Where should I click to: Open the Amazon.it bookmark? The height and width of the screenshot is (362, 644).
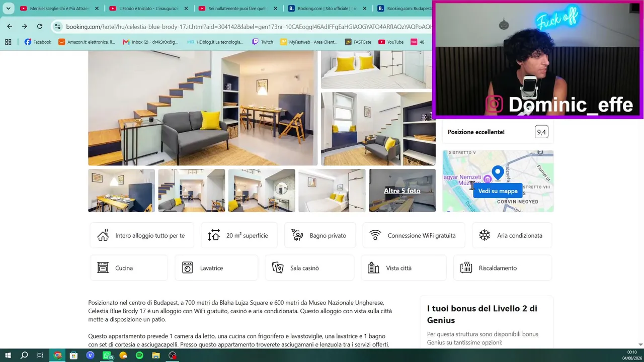tap(87, 42)
